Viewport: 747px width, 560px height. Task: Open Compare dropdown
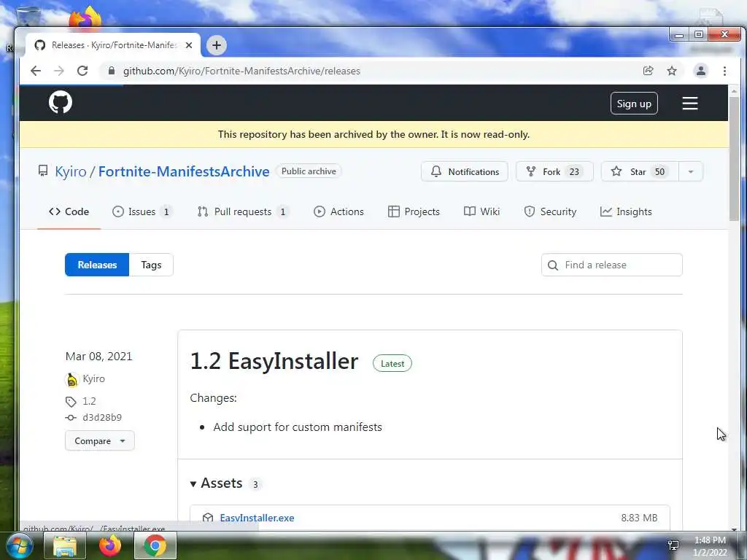(99, 441)
